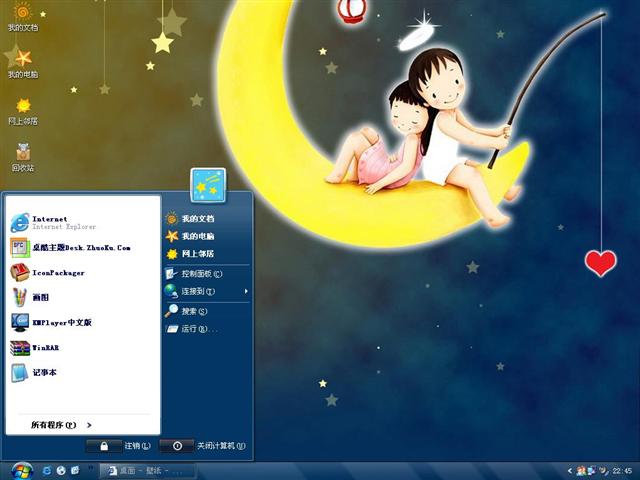Click the user account picture thumbnail
Image resolution: width=640 pixels, height=480 pixels.
tap(209, 185)
